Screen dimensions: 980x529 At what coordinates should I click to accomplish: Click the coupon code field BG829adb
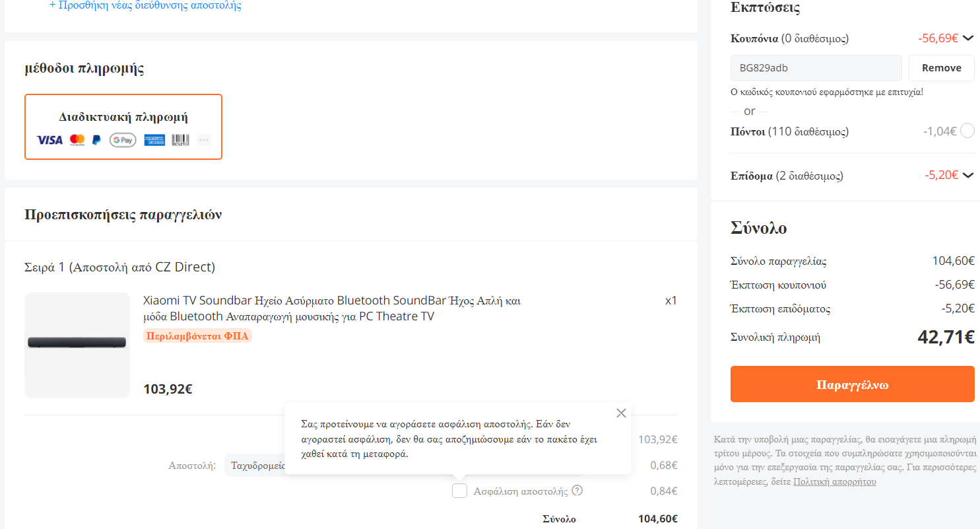point(816,68)
